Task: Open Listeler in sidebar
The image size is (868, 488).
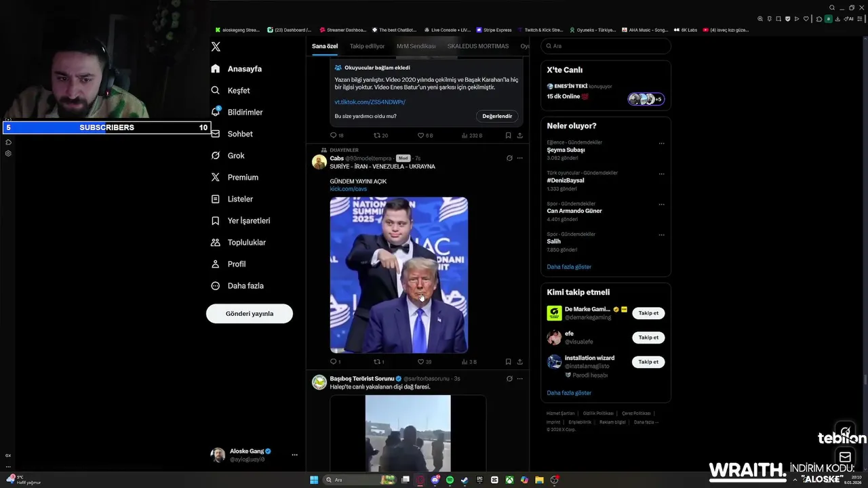Action: click(x=232, y=199)
